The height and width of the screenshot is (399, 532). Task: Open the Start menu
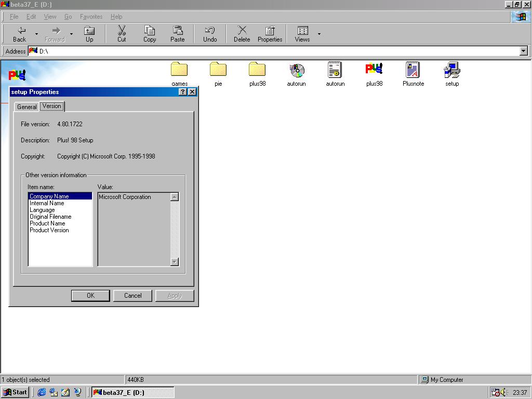[x=15, y=392]
